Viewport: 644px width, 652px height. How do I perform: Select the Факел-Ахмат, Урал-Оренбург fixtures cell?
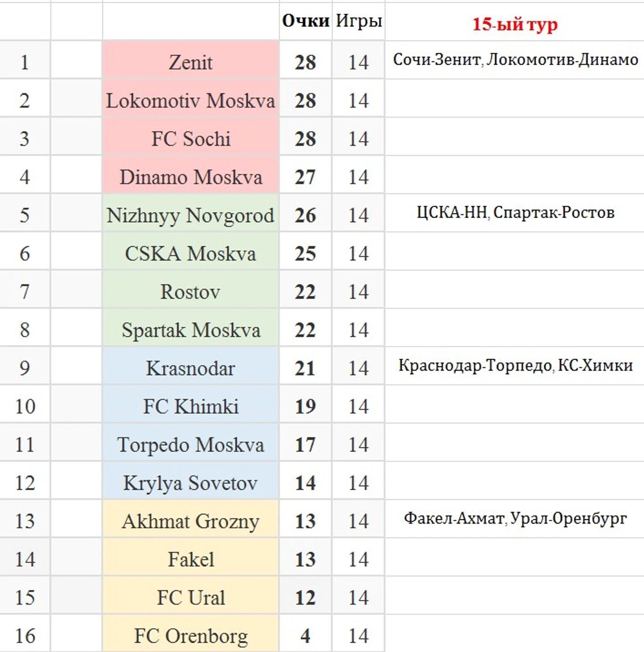tap(515, 519)
